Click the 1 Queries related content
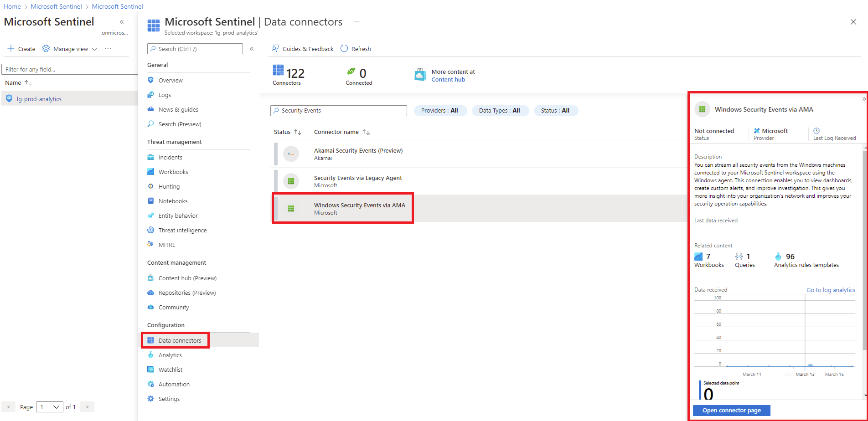This screenshot has width=868, height=421. pos(744,260)
